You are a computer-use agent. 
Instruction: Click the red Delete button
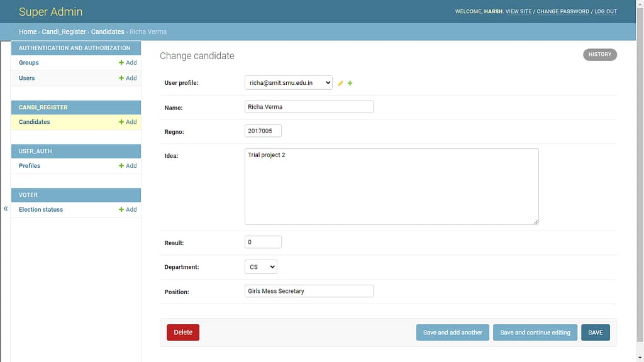(183, 332)
